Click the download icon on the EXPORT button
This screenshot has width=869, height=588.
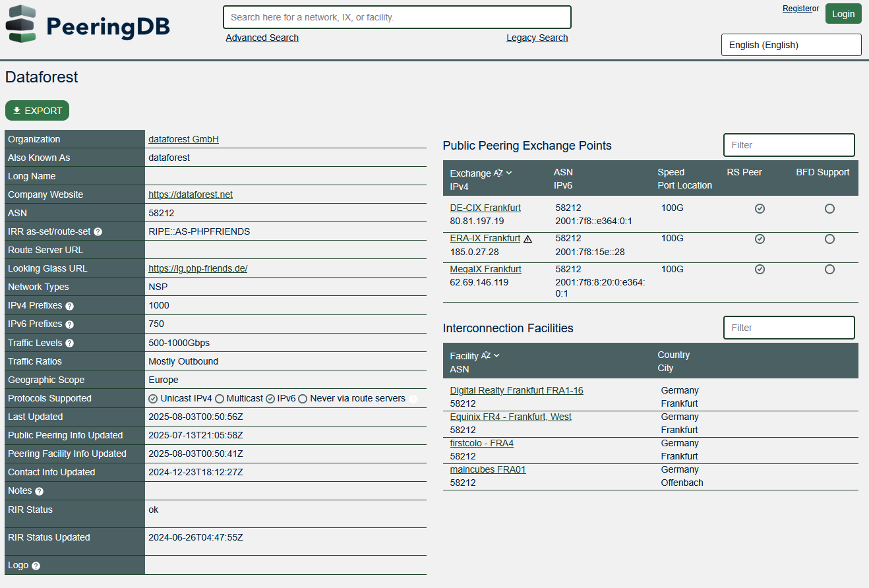[x=18, y=110]
